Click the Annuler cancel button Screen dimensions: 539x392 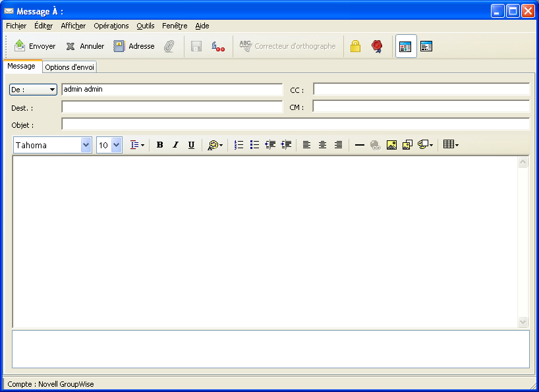(85, 46)
